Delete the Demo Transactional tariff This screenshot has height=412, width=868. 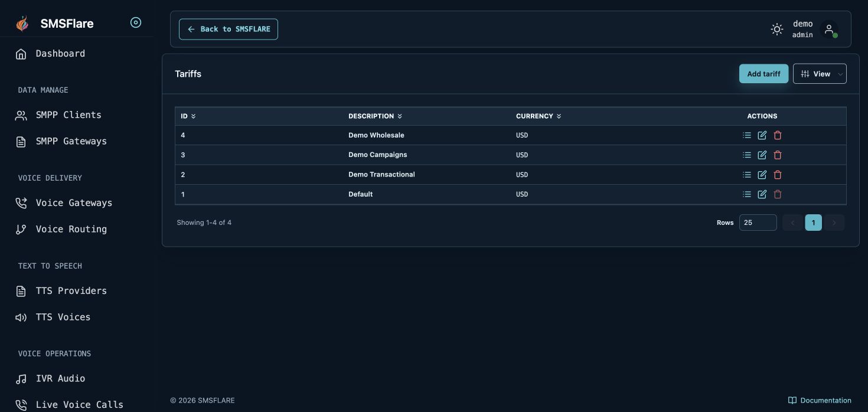(x=778, y=175)
